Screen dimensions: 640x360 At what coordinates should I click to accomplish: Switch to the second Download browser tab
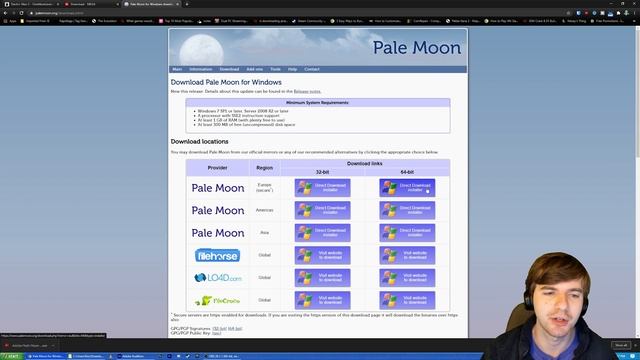pyautogui.click(x=91, y=4)
